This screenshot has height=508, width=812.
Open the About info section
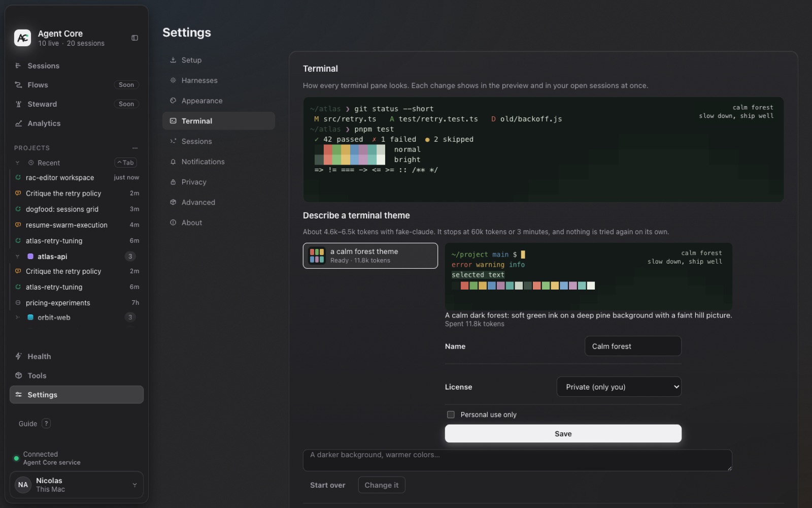tap(218, 223)
